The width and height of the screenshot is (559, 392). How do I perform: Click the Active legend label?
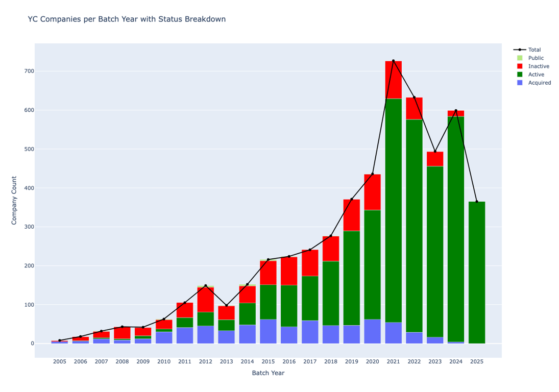click(537, 75)
